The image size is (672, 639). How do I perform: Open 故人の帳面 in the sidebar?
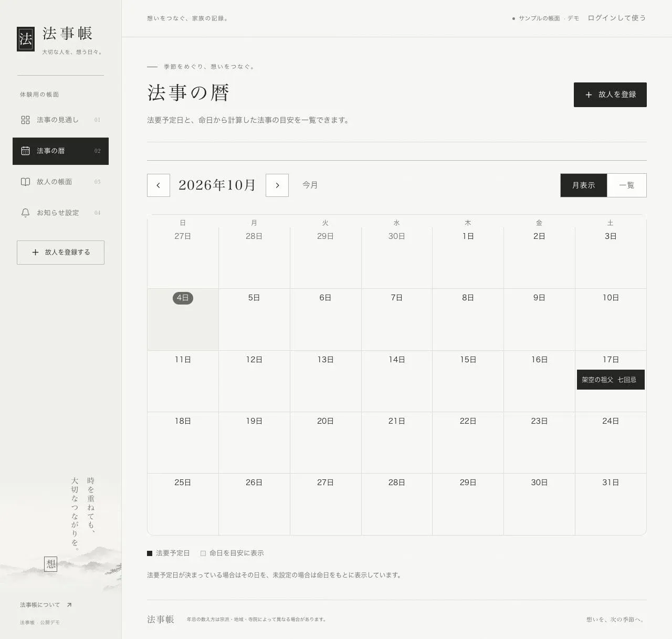pyautogui.click(x=60, y=182)
